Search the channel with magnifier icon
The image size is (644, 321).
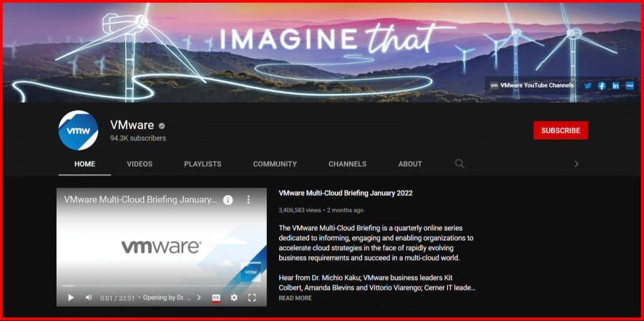click(459, 163)
